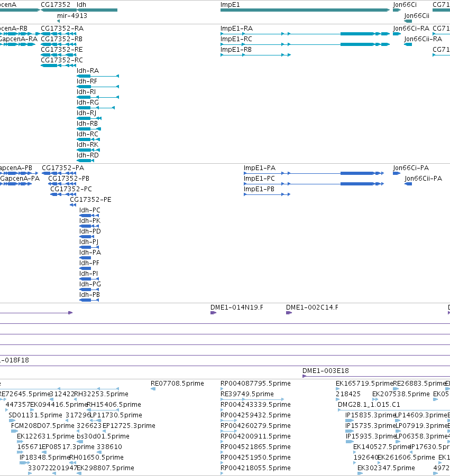450x476 pixels.
Task: Open EST EK207538.5prime
Action: [x=401, y=394]
